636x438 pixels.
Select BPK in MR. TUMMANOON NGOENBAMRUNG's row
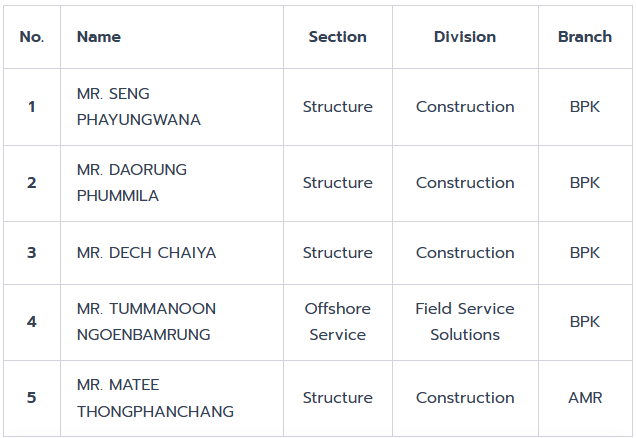(x=585, y=322)
